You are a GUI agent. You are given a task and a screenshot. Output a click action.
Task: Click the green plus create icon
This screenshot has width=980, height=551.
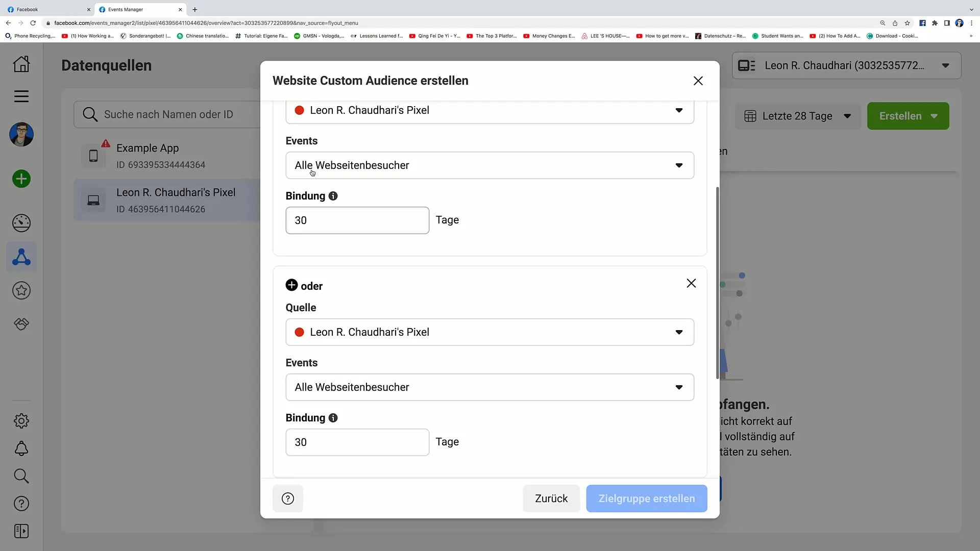point(21,179)
